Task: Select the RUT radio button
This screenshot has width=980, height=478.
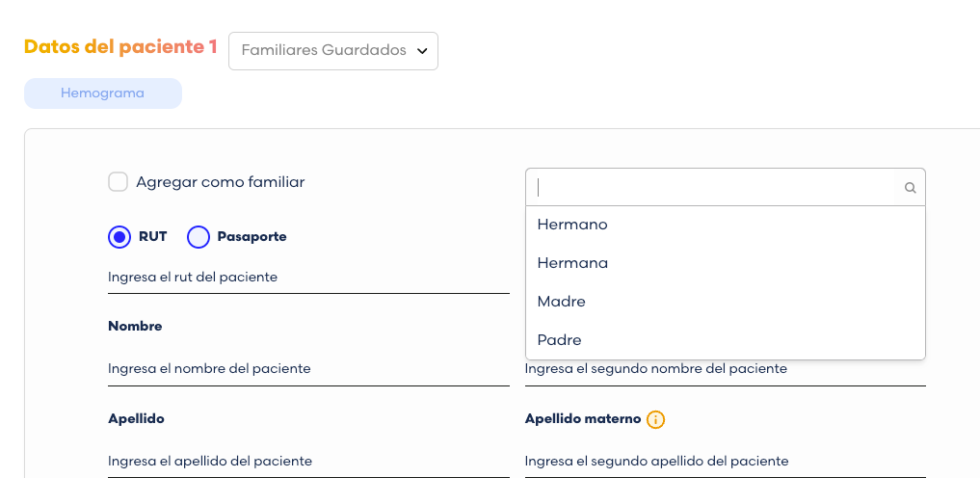Action: point(119,237)
